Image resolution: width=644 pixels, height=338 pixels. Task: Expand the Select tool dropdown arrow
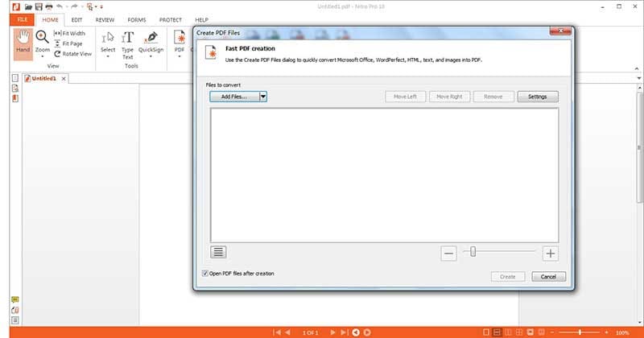[108, 56]
